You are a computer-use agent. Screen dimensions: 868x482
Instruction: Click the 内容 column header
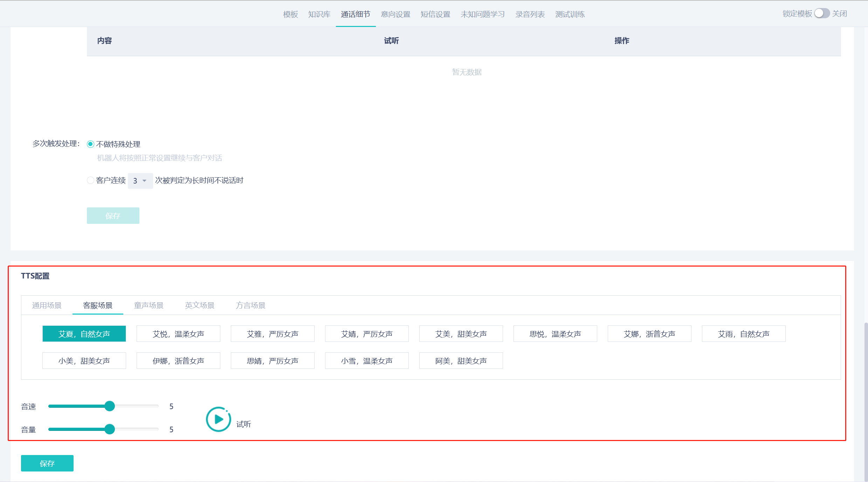(104, 41)
